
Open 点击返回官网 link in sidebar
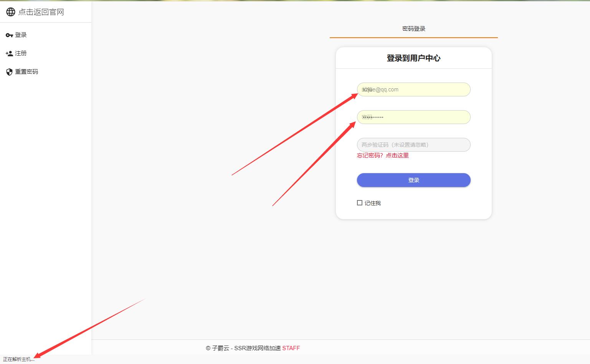tap(41, 12)
